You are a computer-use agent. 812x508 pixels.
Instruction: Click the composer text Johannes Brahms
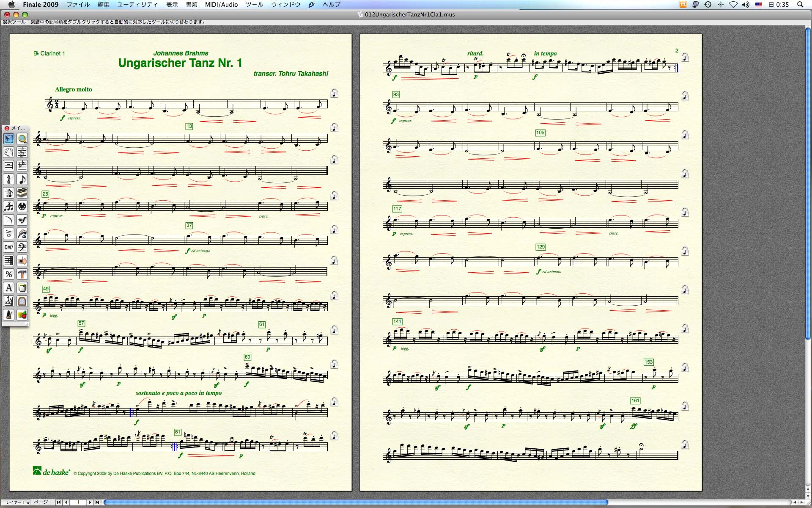coord(181,53)
